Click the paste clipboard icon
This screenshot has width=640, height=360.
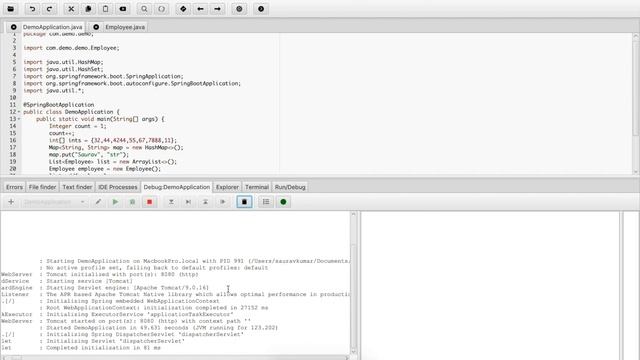pyautogui.click(x=105, y=9)
